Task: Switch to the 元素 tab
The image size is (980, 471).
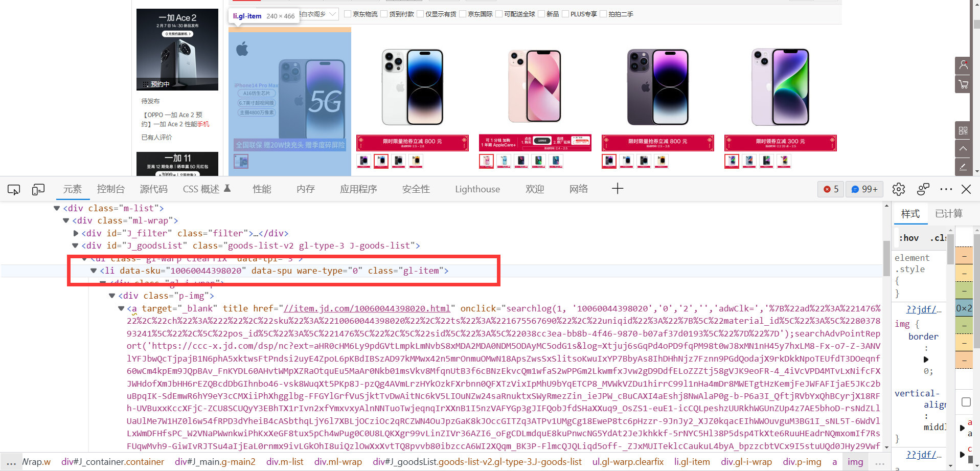Action: (72, 189)
